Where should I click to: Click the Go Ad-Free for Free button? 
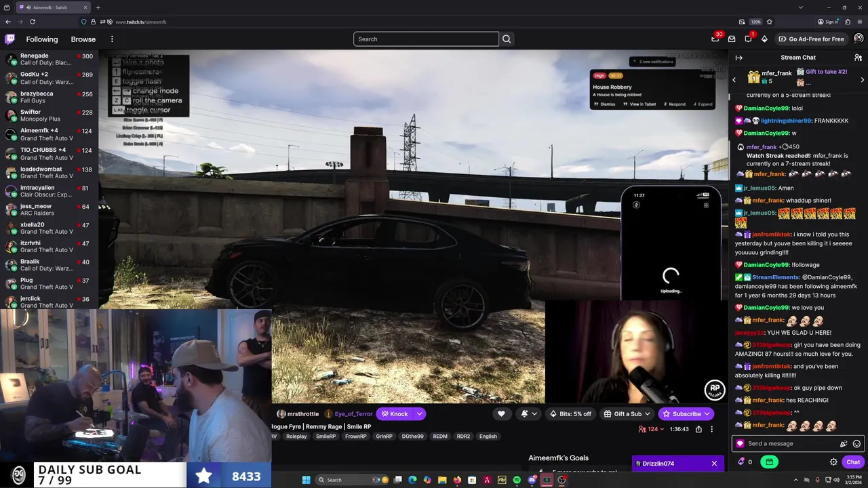coord(811,39)
